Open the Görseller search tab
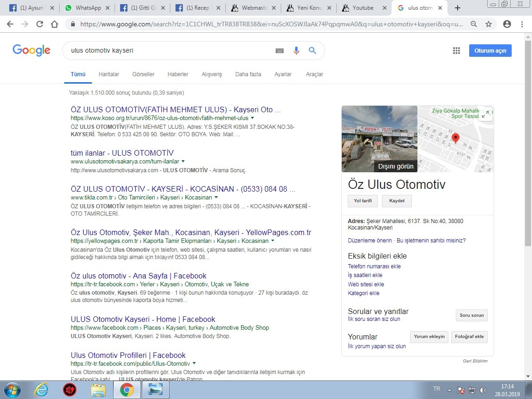This screenshot has width=532, height=399. [x=143, y=74]
